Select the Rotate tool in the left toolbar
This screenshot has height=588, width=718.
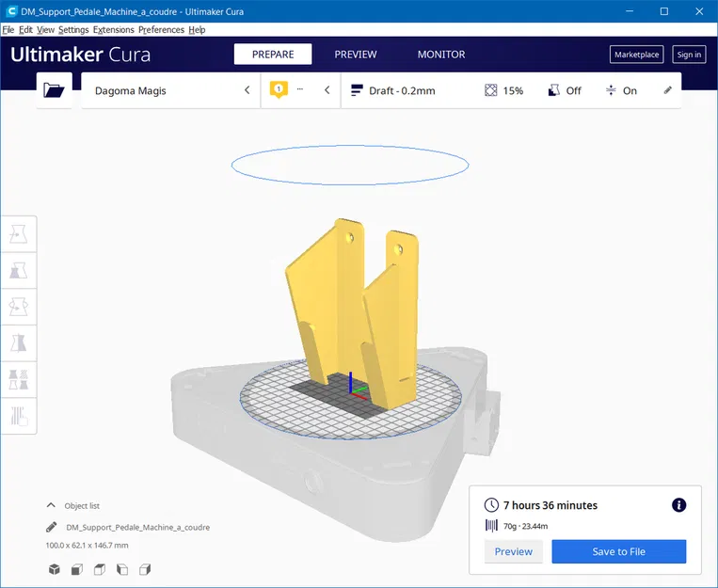(19, 307)
